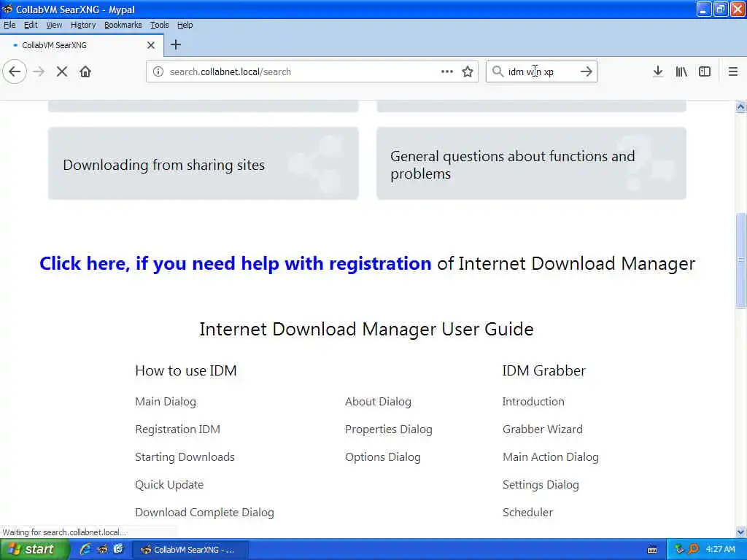Open the Help menu
The height and width of the screenshot is (560, 747).
185,26
